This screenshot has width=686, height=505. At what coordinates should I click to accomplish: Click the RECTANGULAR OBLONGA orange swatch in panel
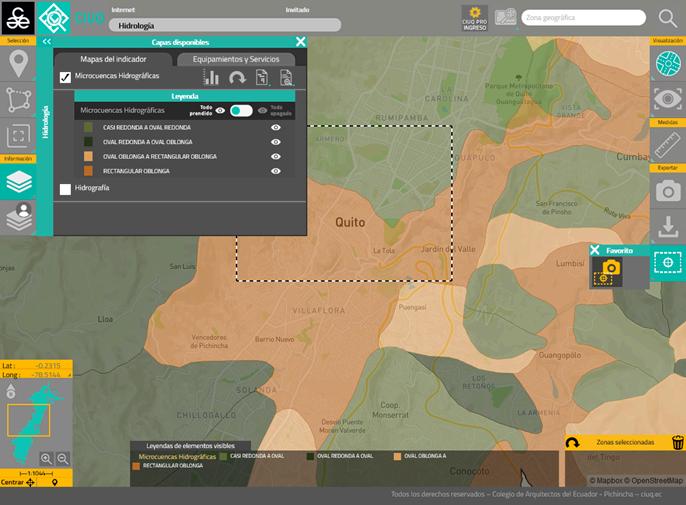88,171
